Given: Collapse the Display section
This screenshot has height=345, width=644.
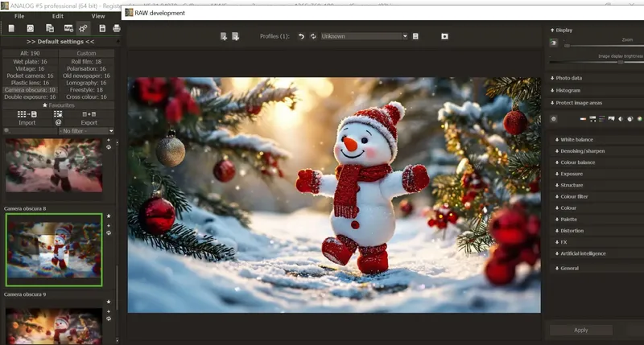Looking at the screenshot, I should [561, 30].
